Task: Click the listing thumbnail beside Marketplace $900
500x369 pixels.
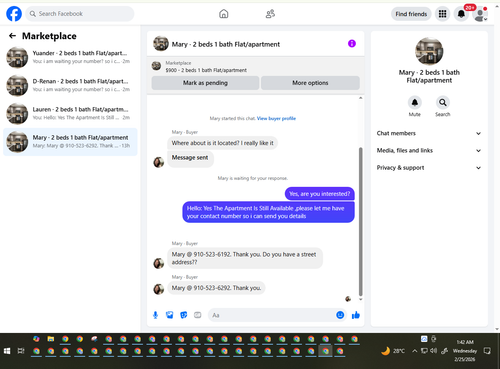Action: click(x=156, y=66)
